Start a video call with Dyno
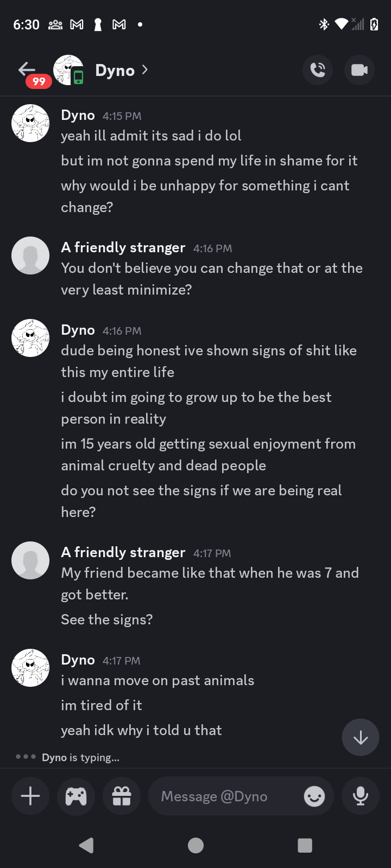Viewport: 391px width, 868px height. [x=359, y=70]
